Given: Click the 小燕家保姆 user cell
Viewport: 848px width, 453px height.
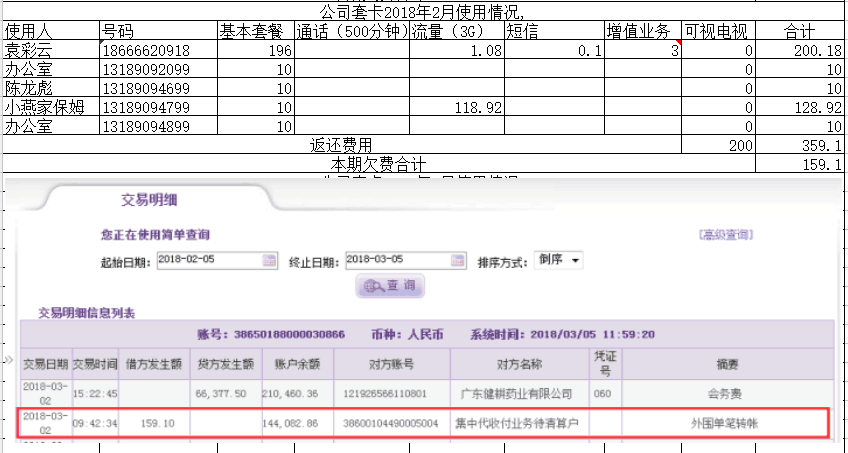Looking at the screenshot, I should pos(50,107).
